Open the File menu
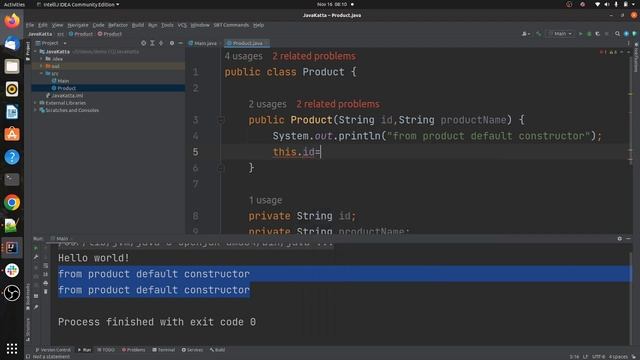 pos(30,25)
